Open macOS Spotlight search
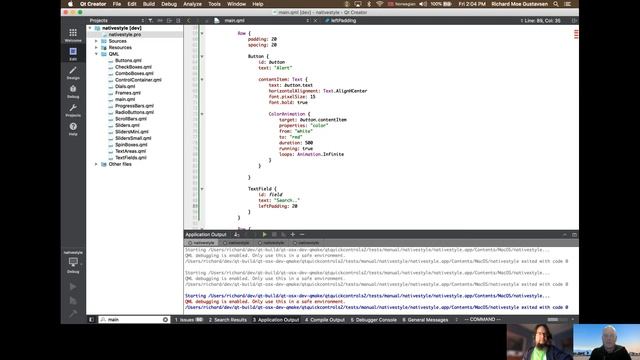The width and height of the screenshot is (640, 360). (556, 4)
